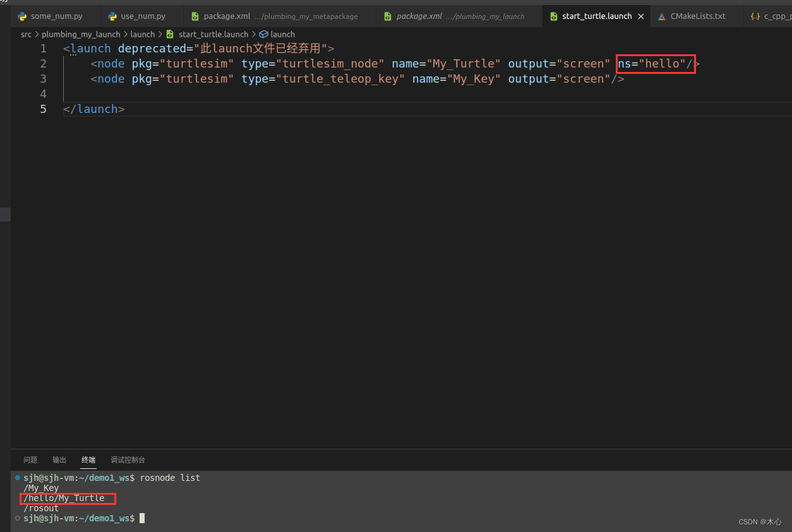The image size is (792, 532).
Task: Click the symbol icon before launch breadcrumb
Action: pos(263,34)
